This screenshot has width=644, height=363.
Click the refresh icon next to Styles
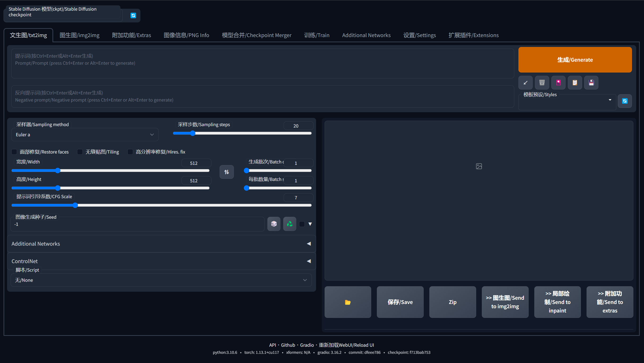click(625, 101)
